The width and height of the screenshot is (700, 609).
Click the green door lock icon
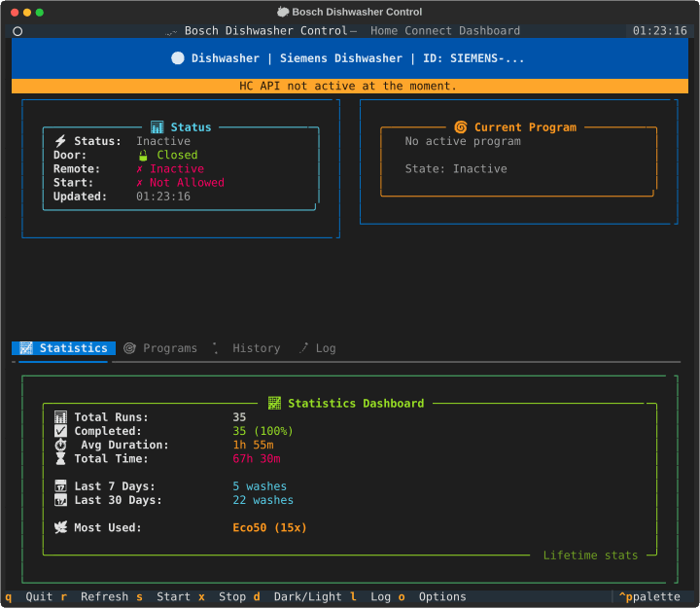(142, 155)
